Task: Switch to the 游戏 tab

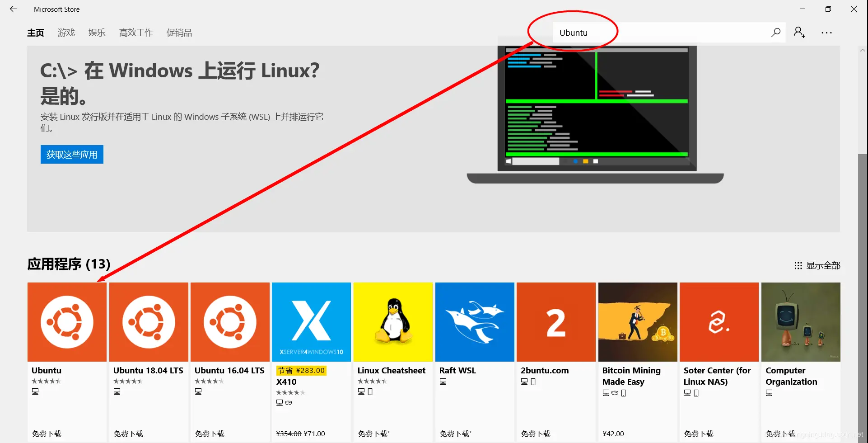Action: (66, 33)
